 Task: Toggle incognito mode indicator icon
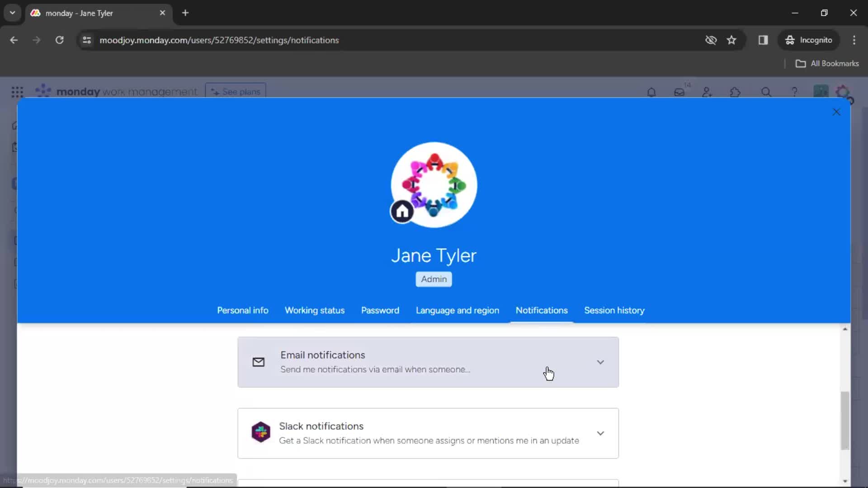click(x=789, y=40)
